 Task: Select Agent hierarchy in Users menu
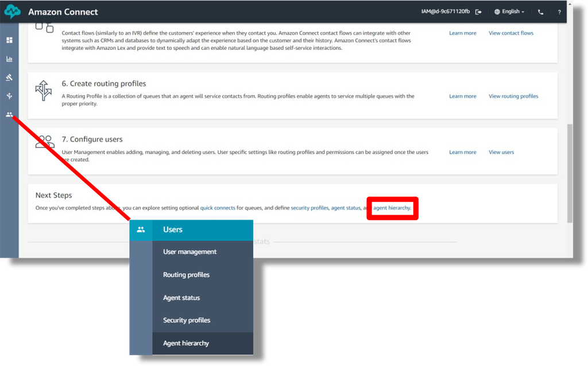tap(186, 343)
